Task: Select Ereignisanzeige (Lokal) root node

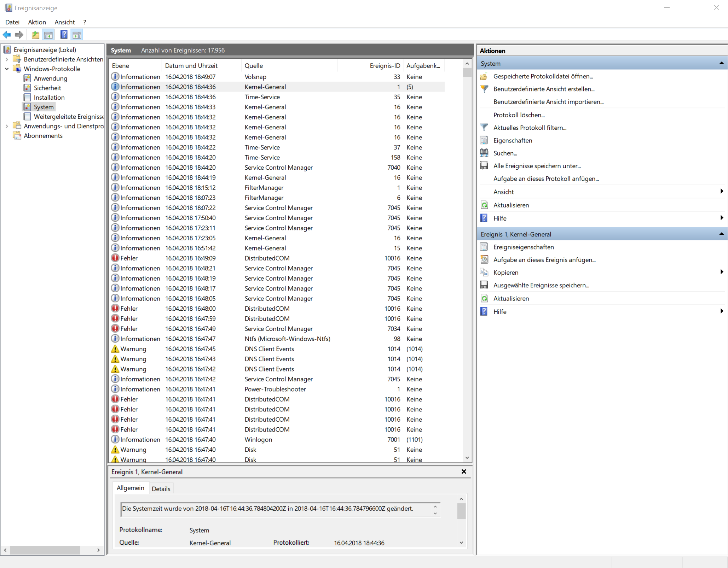Action: tap(45, 50)
